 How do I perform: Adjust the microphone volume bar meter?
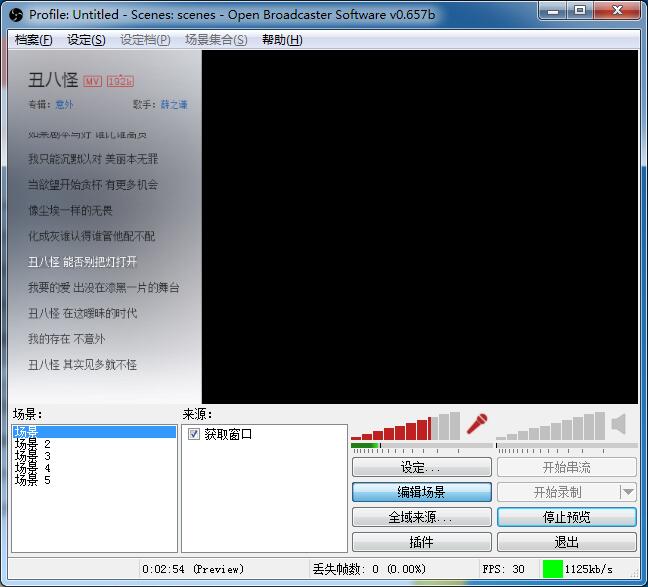[405, 426]
